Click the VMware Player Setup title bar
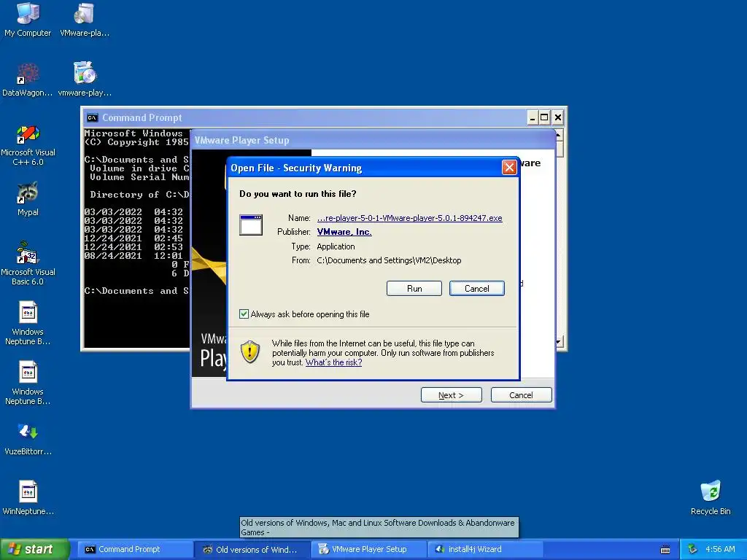The width and height of the screenshot is (747, 560). [x=373, y=140]
